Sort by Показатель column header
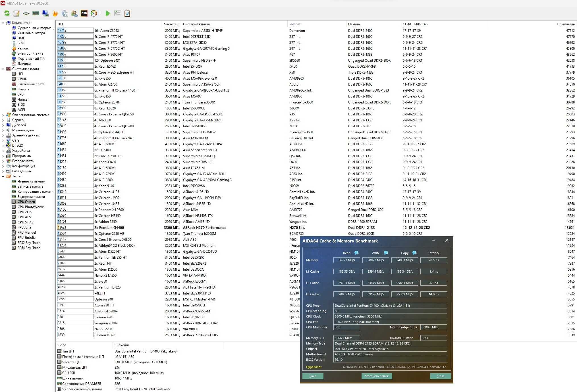Image resolution: width=577 pixels, height=392 pixels. (532, 24)
